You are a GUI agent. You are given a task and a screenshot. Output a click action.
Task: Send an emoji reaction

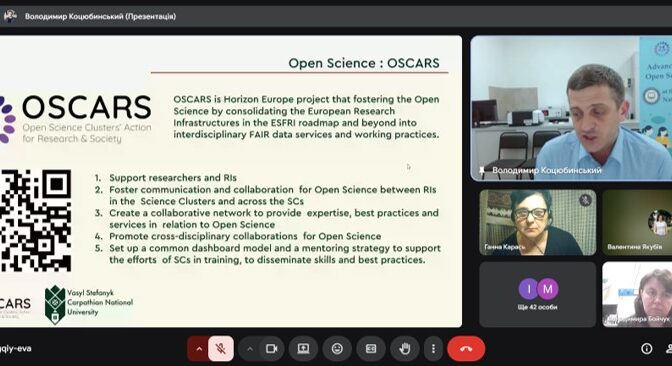[x=337, y=349]
